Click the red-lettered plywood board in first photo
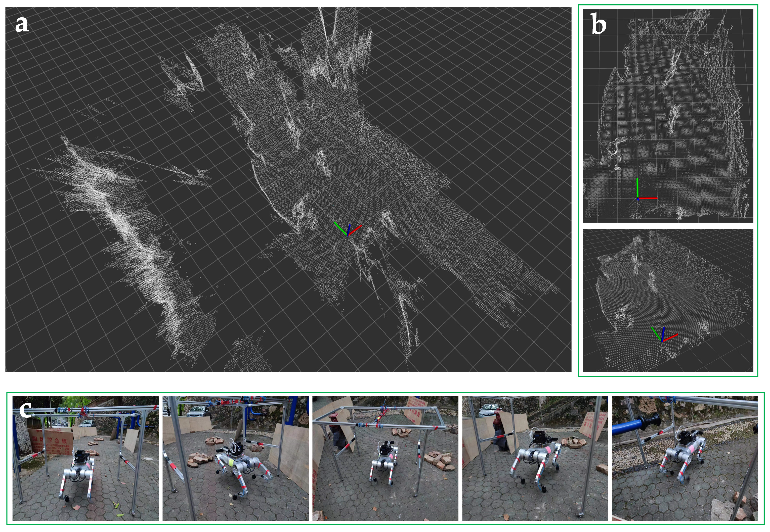 50,440
